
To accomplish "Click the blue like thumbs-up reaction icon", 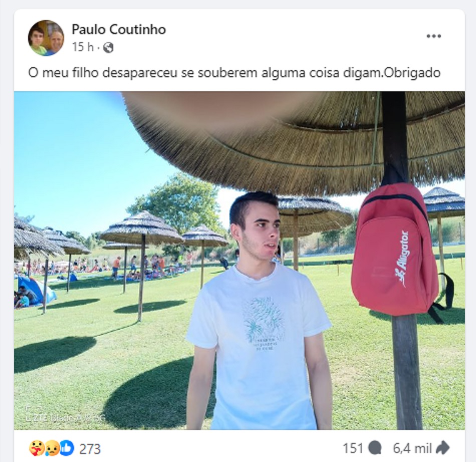I will 67,448.
